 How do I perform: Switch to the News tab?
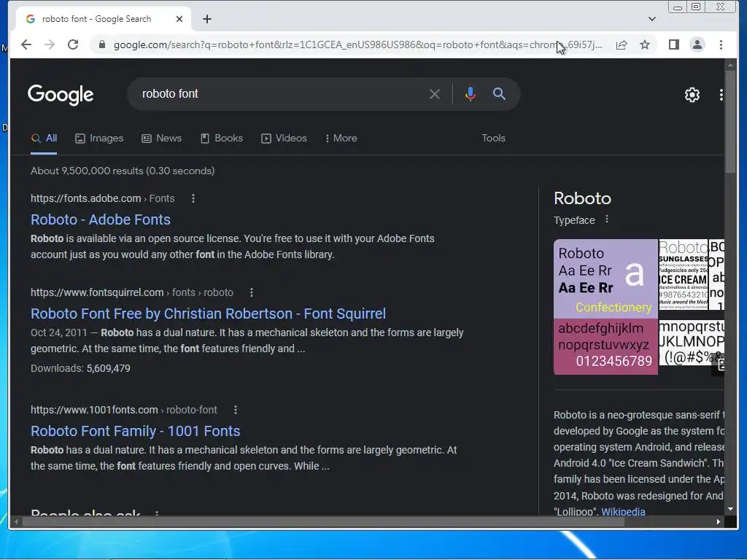tap(161, 139)
